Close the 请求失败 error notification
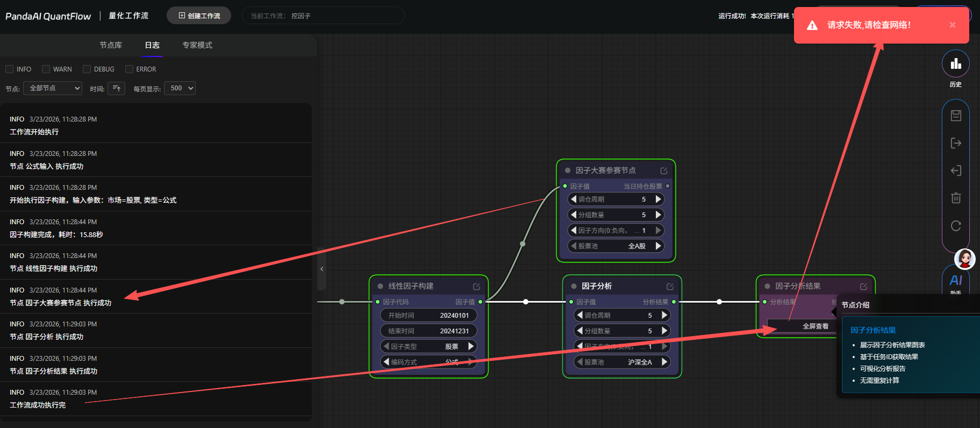This screenshot has width=980, height=428. click(x=952, y=25)
